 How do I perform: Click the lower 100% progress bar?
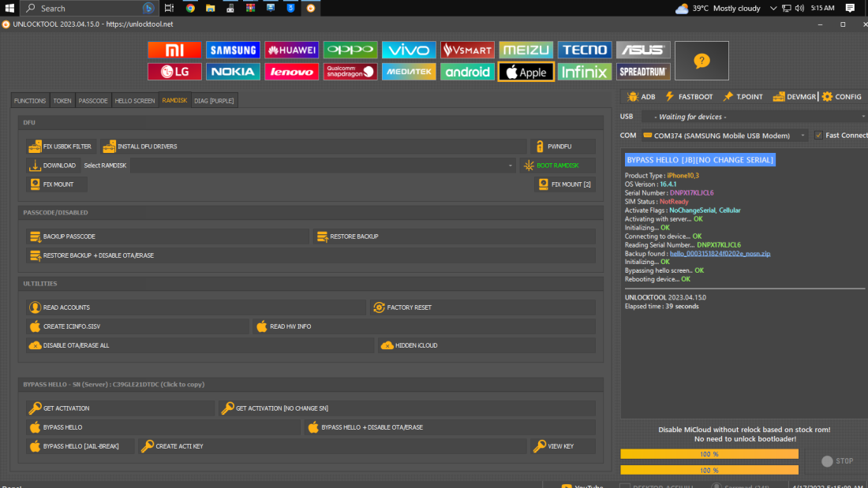pos(709,471)
